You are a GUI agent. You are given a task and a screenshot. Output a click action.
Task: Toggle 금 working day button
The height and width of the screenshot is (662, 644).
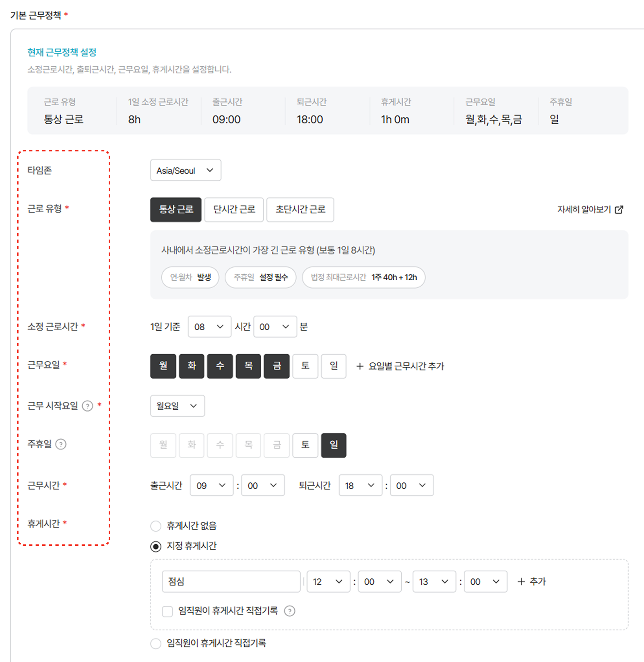[x=277, y=366]
